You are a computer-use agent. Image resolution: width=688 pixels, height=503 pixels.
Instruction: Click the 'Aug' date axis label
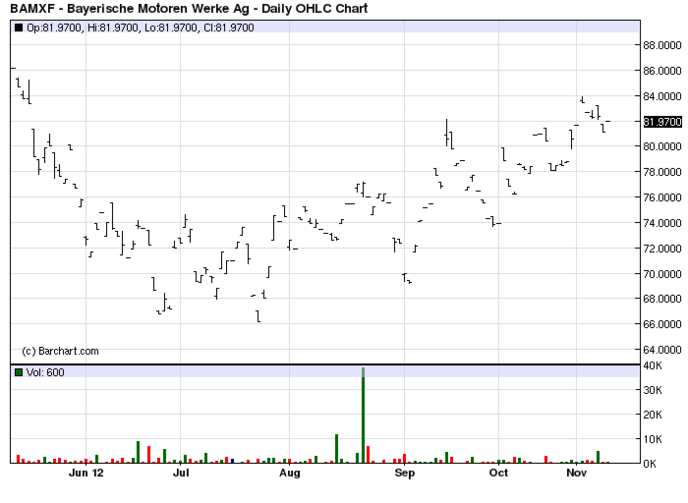pos(290,473)
